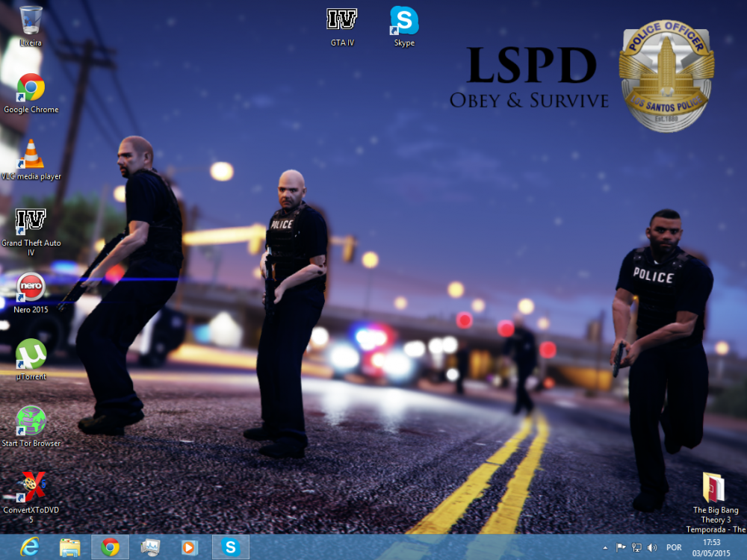Open the picture viewer taskbar icon
This screenshot has height=560, width=747.
(x=150, y=547)
